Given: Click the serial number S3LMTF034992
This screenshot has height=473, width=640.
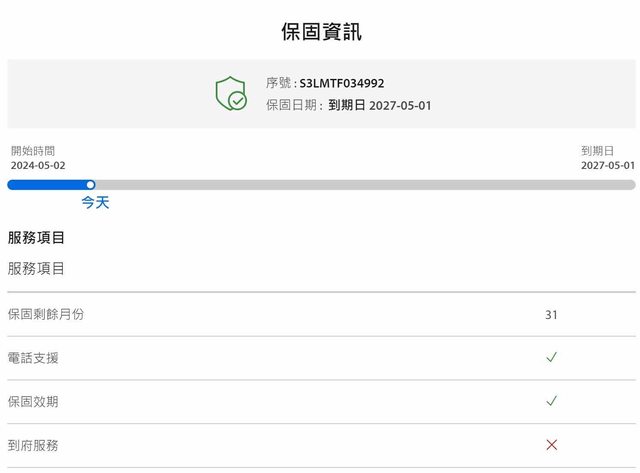Looking at the screenshot, I should pos(342,84).
